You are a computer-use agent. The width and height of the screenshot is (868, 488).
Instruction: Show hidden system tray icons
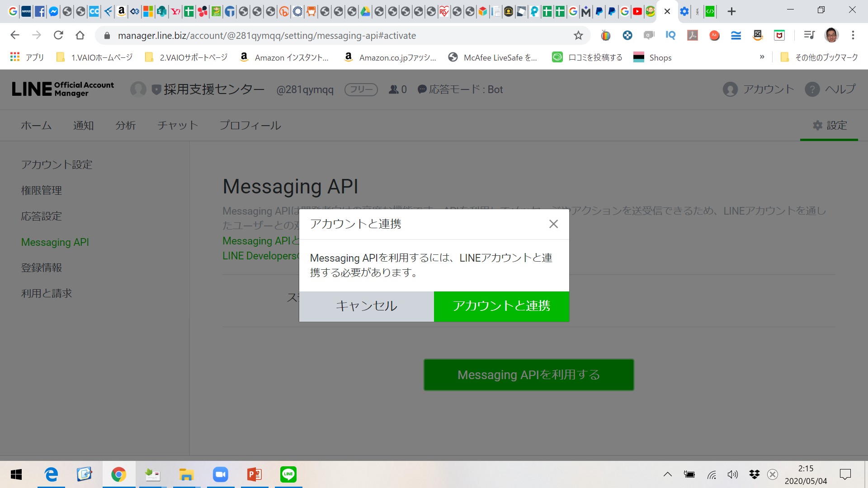click(x=667, y=474)
